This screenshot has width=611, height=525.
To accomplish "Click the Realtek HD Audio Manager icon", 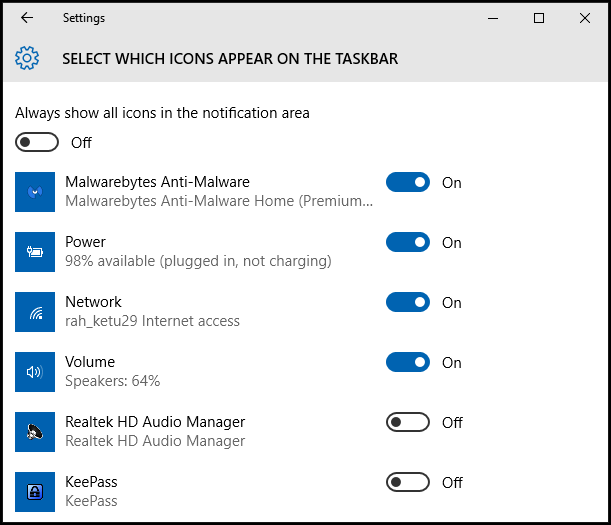I will click(x=35, y=432).
